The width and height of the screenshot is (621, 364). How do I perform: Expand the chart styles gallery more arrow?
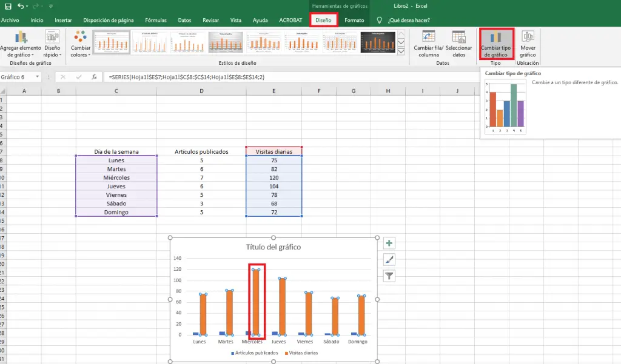click(401, 50)
